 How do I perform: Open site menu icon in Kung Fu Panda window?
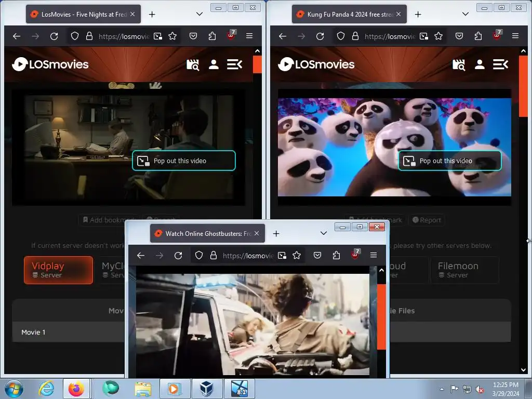500,64
